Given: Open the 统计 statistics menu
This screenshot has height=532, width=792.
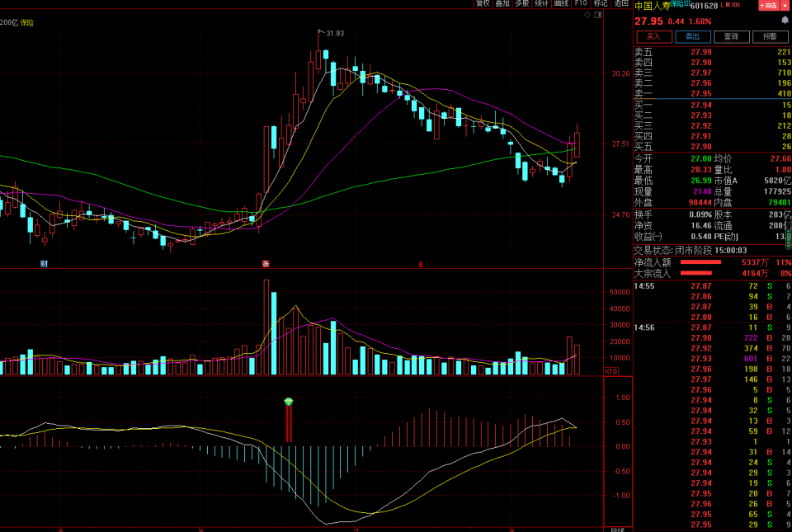Looking at the screenshot, I should click(x=542, y=4).
